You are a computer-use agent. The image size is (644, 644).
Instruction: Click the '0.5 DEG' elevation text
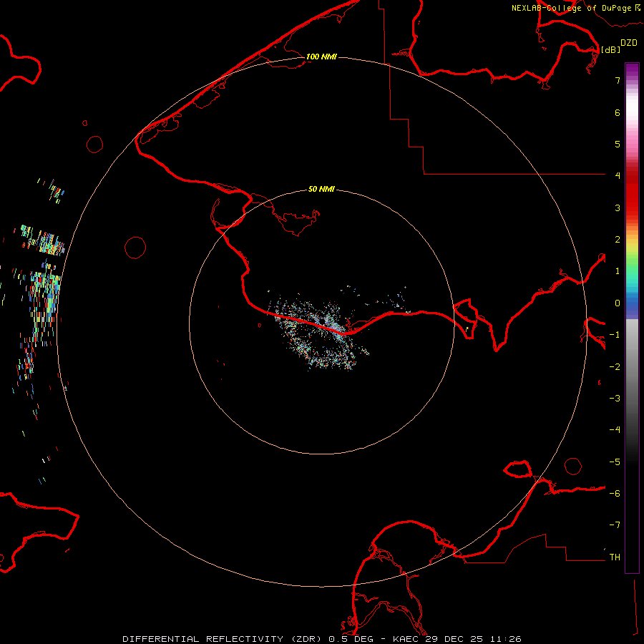351,639
